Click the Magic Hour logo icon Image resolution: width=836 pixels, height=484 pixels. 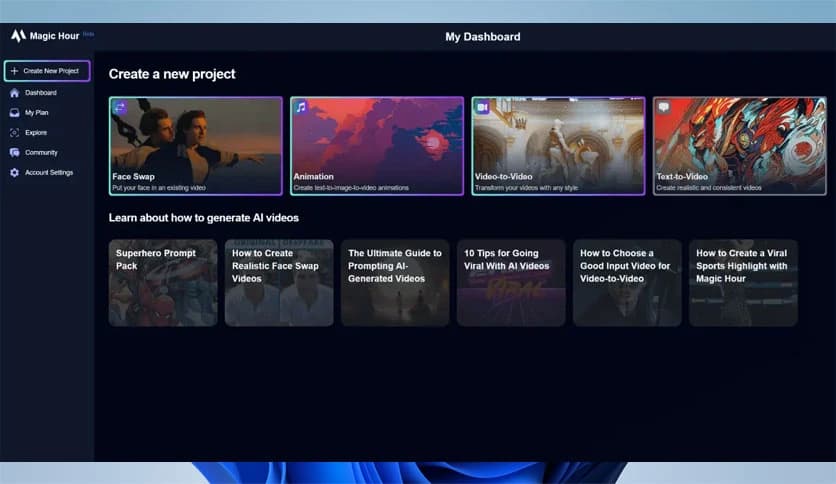tap(18, 36)
